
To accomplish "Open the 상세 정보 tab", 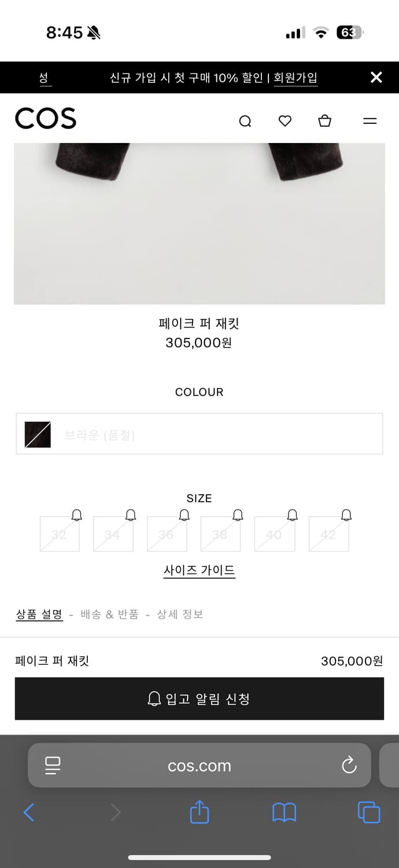I will (x=180, y=614).
